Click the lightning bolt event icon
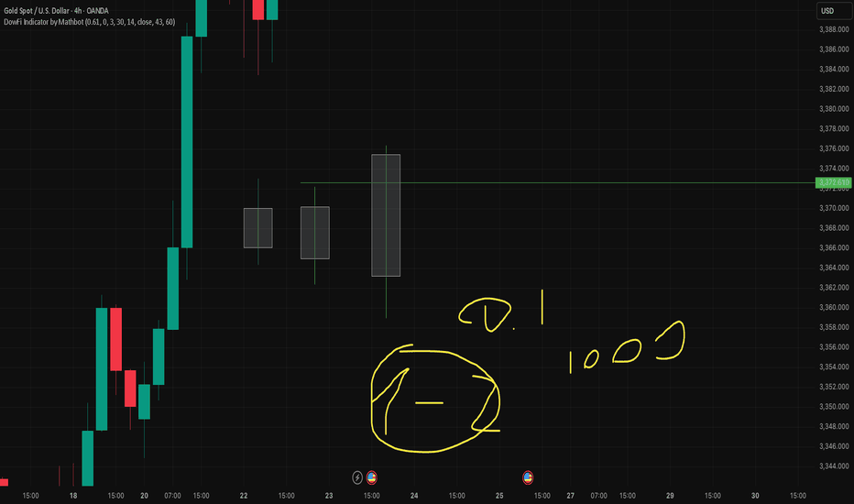Image resolution: width=854 pixels, height=504 pixels. [x=357, y=477]
